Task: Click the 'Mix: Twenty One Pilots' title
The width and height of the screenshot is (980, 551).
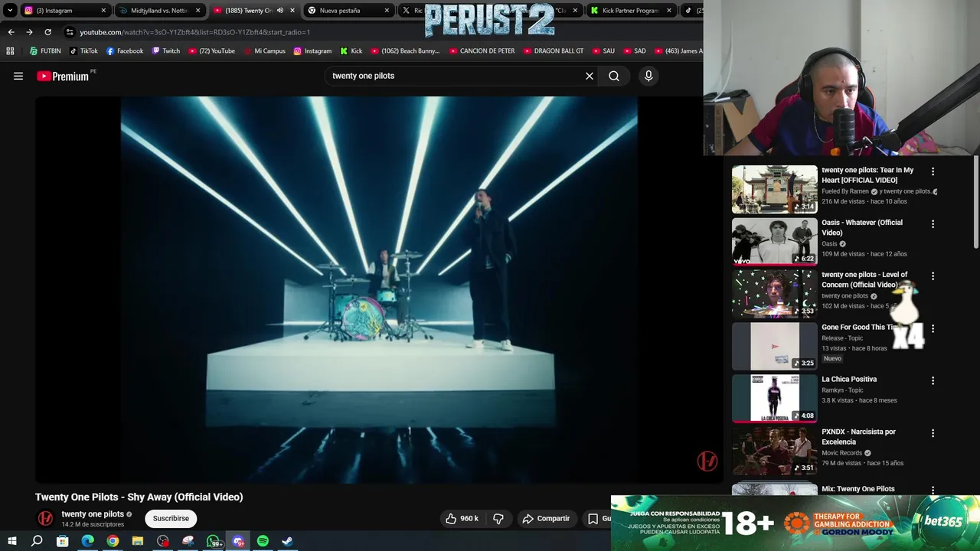Action: 857,489
